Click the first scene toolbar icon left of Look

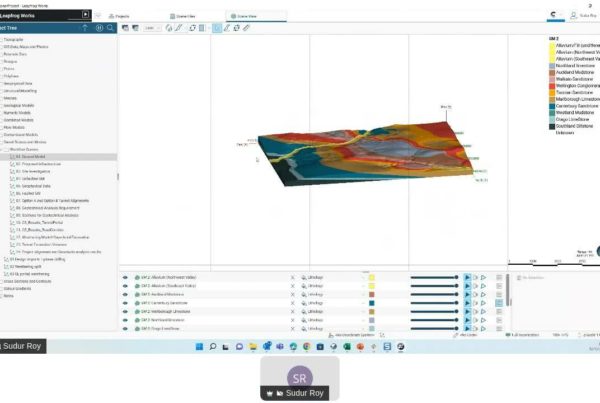click(125, 28)
